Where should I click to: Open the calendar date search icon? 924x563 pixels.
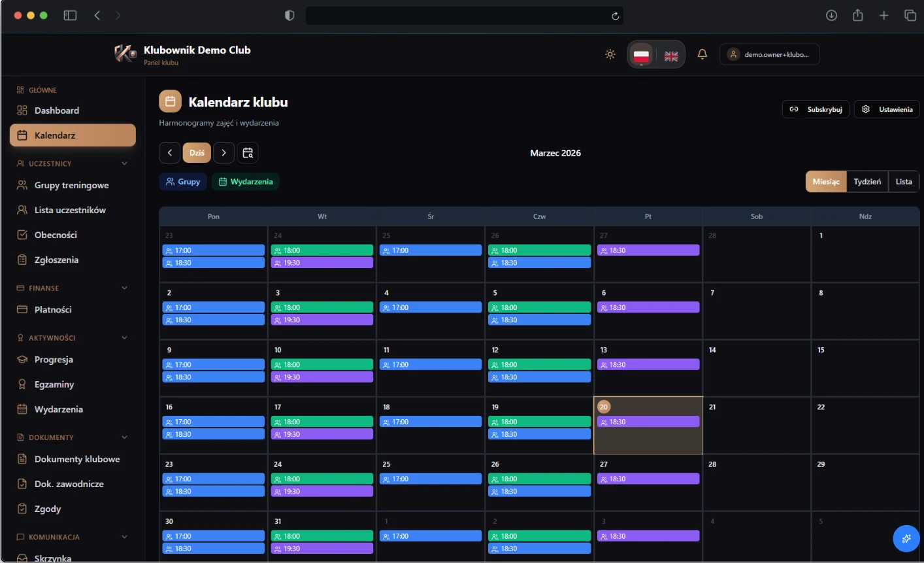click(248, 153)
